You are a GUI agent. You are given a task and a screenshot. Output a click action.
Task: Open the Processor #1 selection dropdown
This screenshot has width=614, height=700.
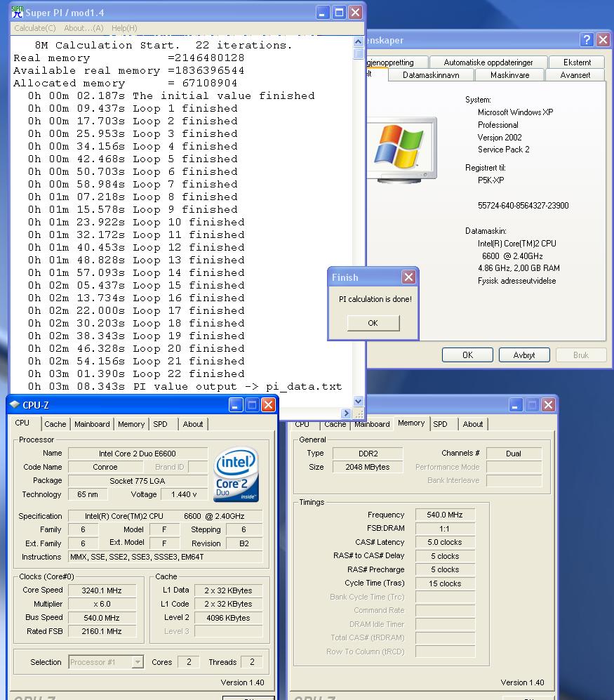[x=138, y=661]
